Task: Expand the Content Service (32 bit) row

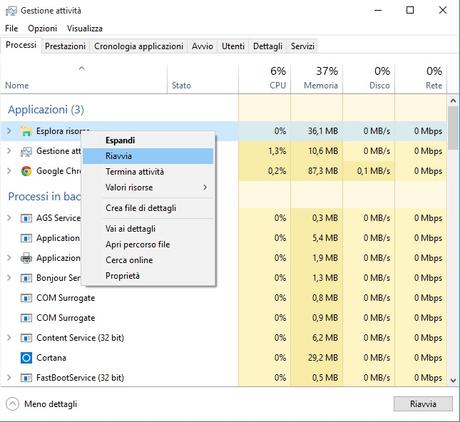Action: 9,338
